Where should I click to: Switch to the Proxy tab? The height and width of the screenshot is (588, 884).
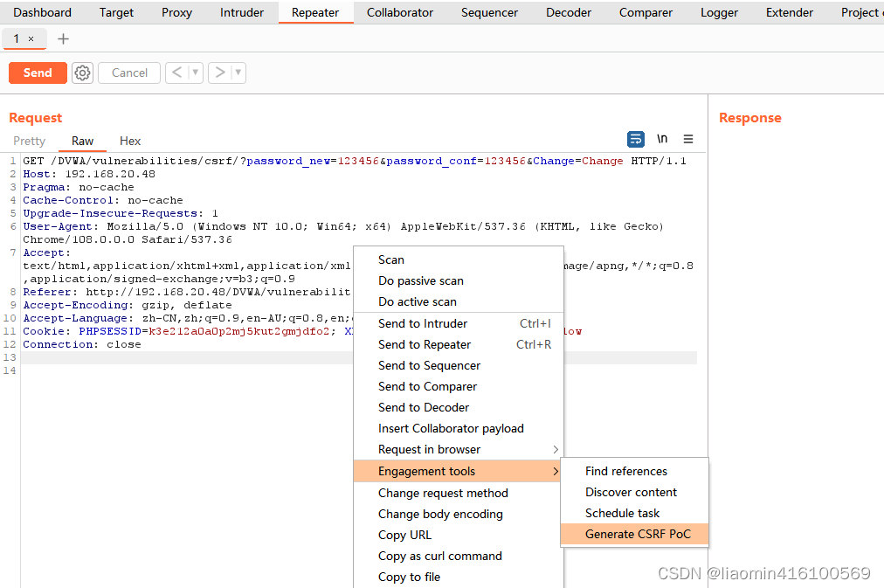[x=176, y=12]
